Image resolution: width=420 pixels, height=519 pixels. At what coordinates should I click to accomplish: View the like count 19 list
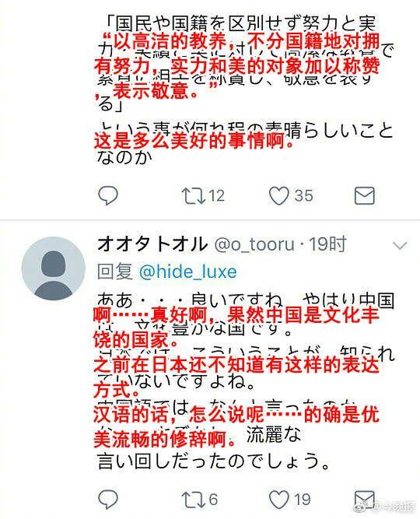coord(303,500)
